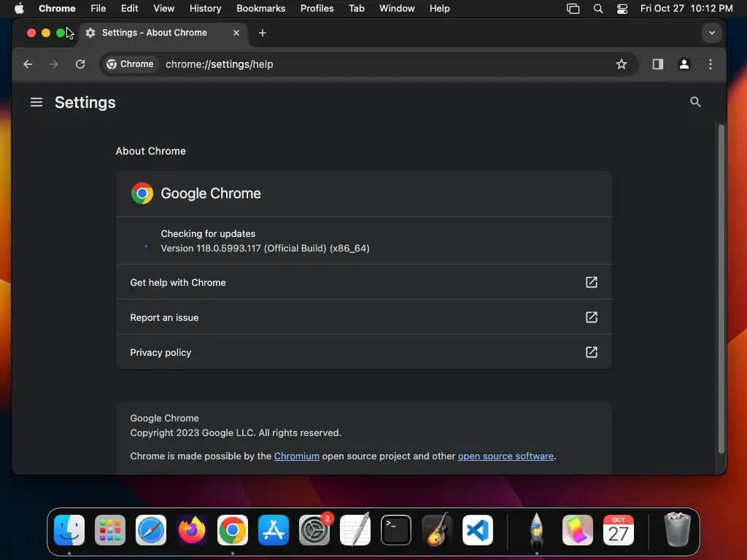The height and width of the screenshot is (560, 747).
Task: Reload the page with the refresh icon
Action: [x=80, y=64]
